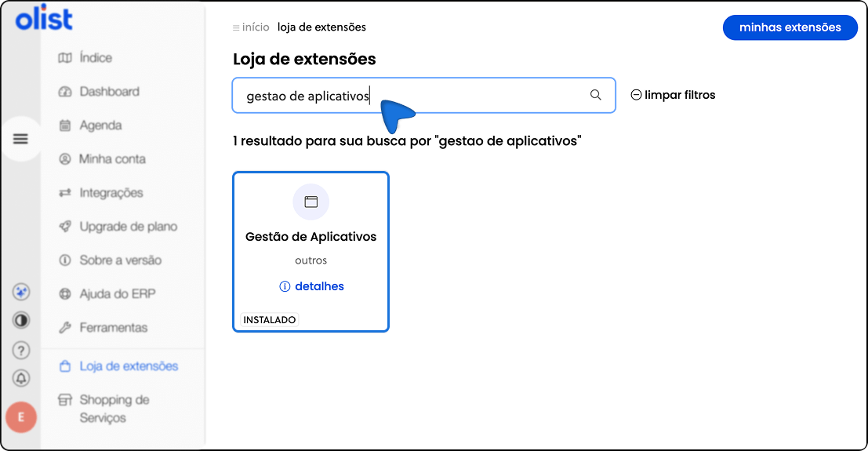This screenshot has width=868, height=451.
Task: Open Agenda from the sidebar
Action: [100, 125]
